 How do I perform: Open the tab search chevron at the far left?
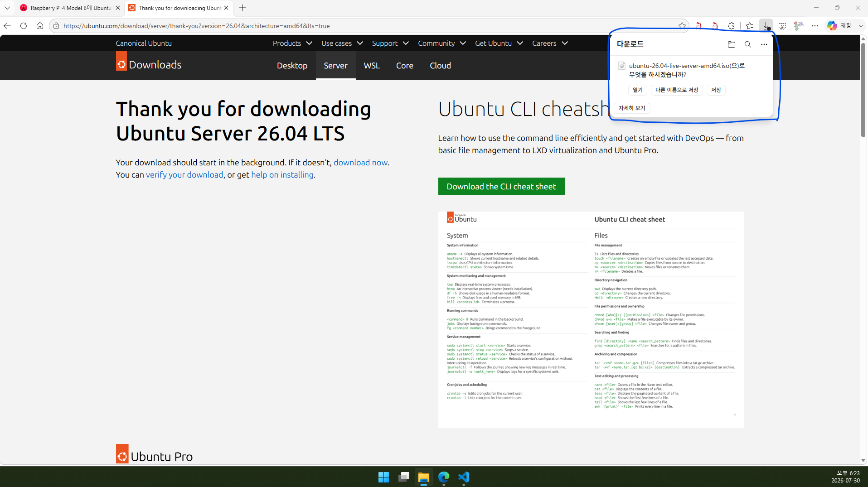[7, 8]
